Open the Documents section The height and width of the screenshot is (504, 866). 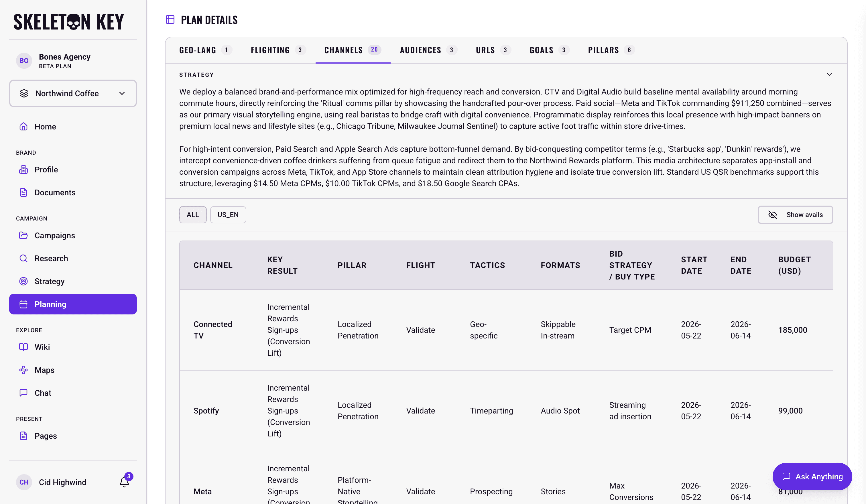tap(73, 192)
